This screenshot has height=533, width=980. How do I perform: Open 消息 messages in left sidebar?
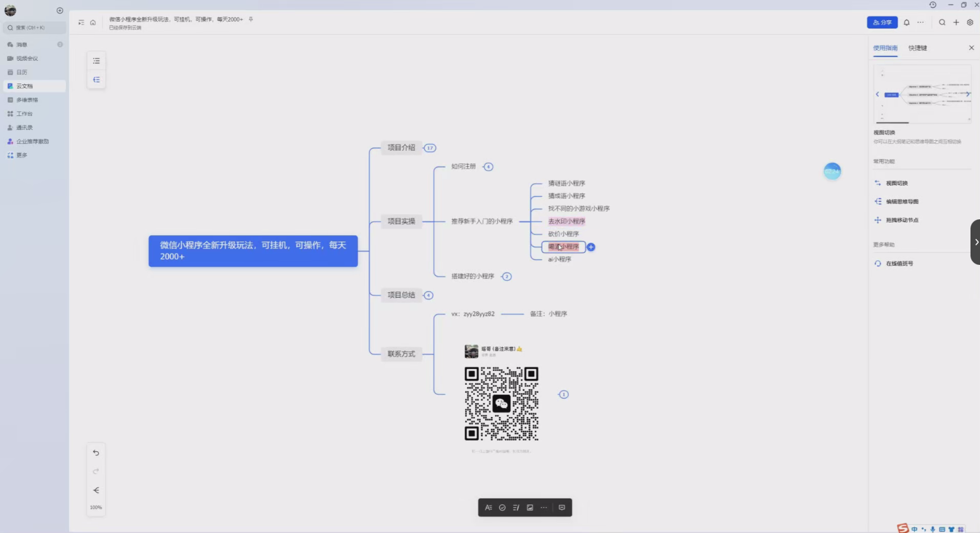(34, 45)
